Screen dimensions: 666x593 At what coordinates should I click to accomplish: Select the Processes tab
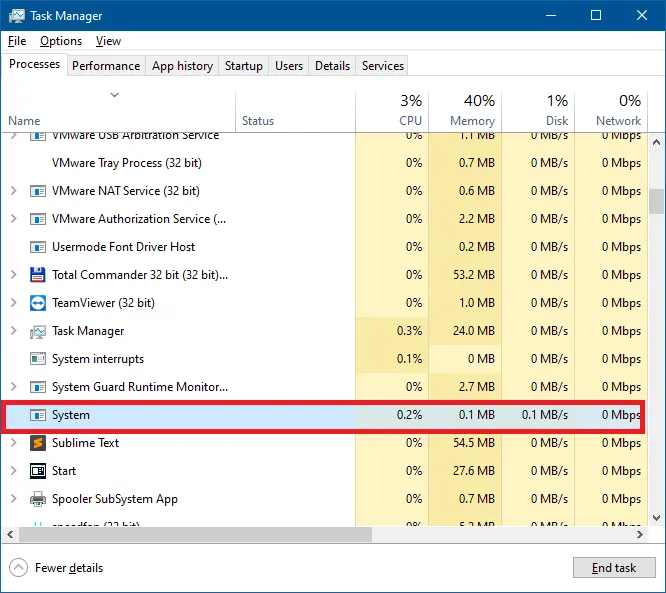click(34, 64)
